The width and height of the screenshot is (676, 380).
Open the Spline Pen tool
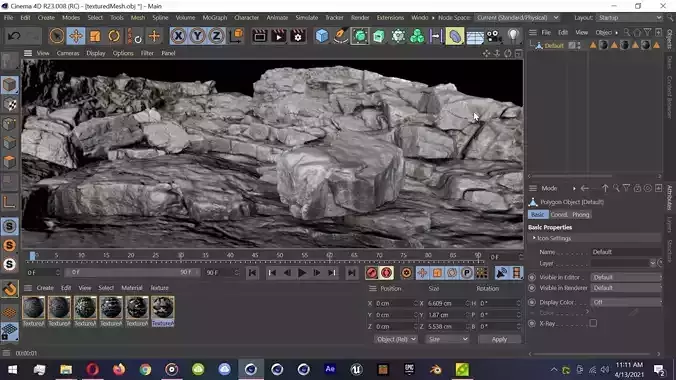(x=341, y=36)
